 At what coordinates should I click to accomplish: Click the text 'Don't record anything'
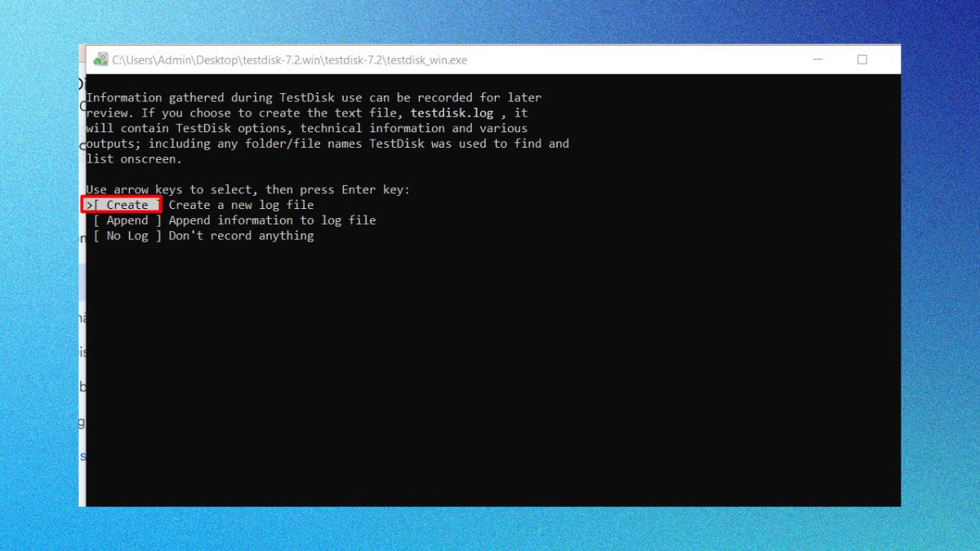tap(241, 236)
